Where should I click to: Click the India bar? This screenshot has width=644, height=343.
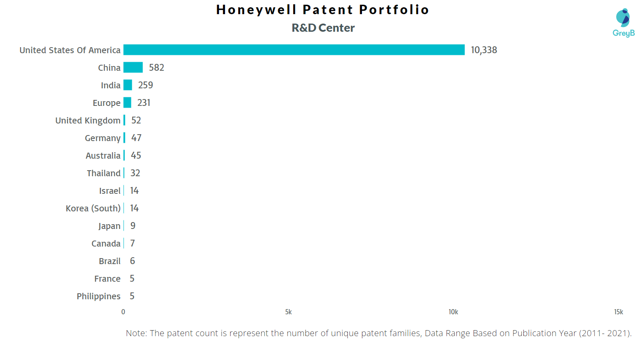coord(128,85)
